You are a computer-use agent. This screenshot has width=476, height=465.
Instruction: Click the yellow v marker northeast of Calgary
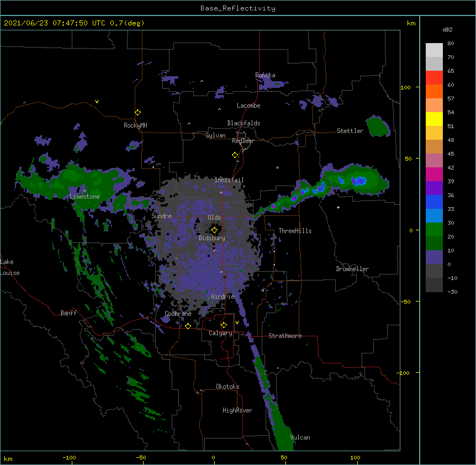(237, 323)
